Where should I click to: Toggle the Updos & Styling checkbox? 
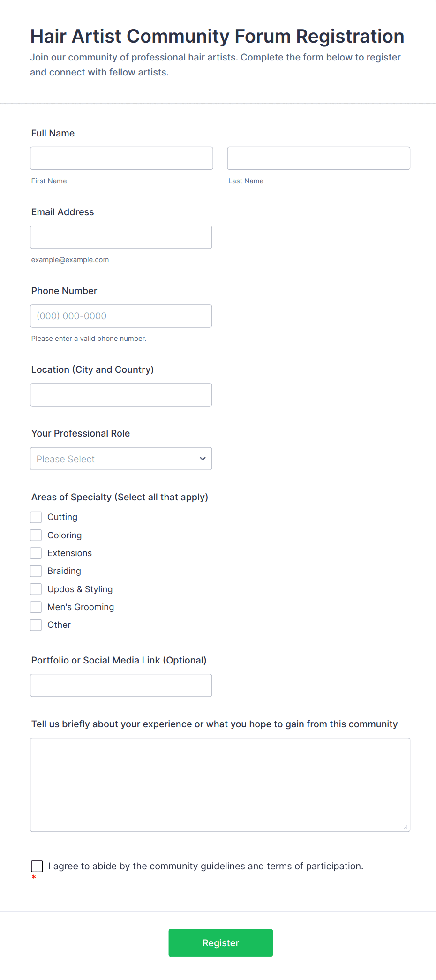pos(36,589)
